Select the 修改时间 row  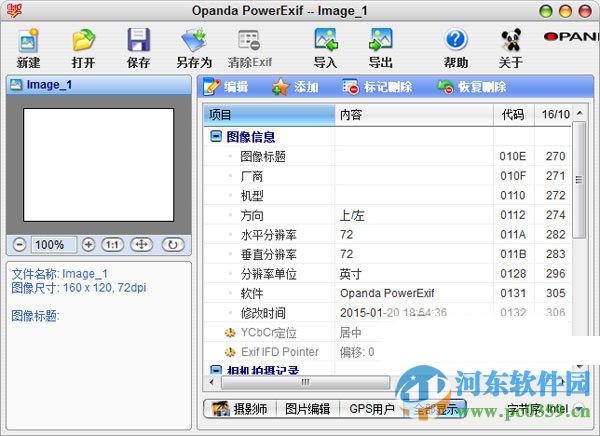388,313
